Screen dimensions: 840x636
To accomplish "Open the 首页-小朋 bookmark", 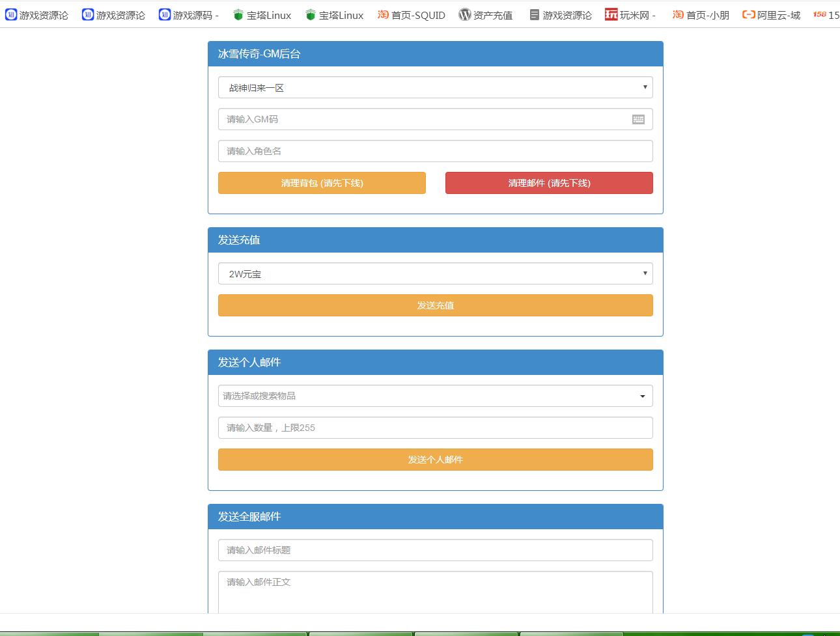I will coord(701,15).
